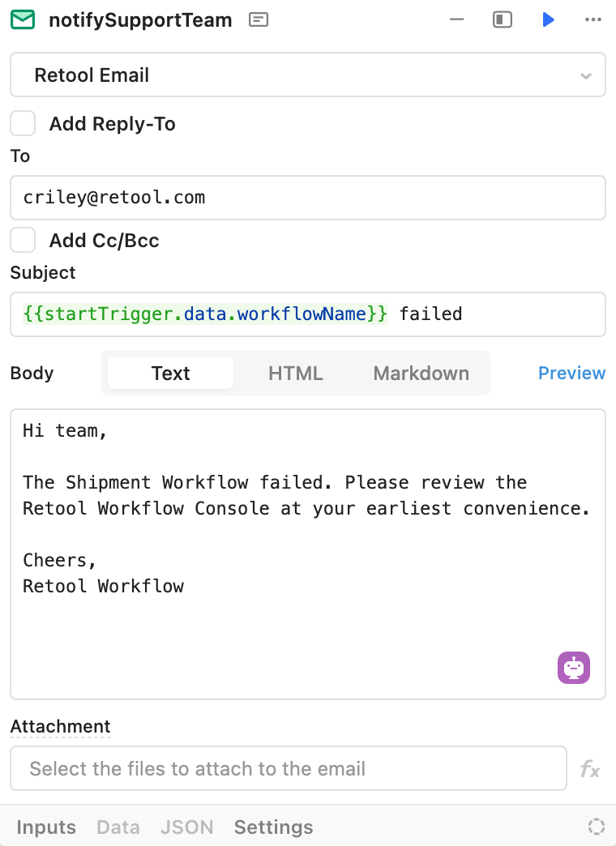This screenshot has height=846, width=616.
Task: Click into the To email address field
Action: (x=308, y=198)
